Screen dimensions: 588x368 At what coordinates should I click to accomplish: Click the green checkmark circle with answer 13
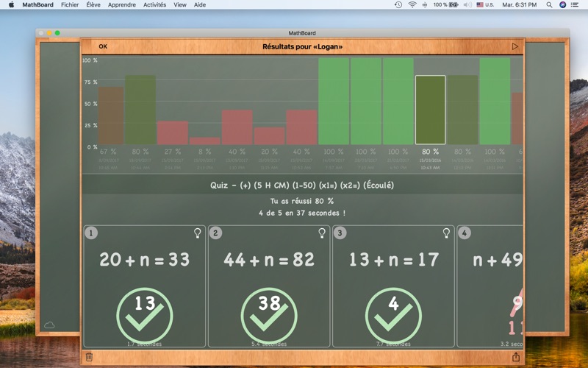(144, 315)
